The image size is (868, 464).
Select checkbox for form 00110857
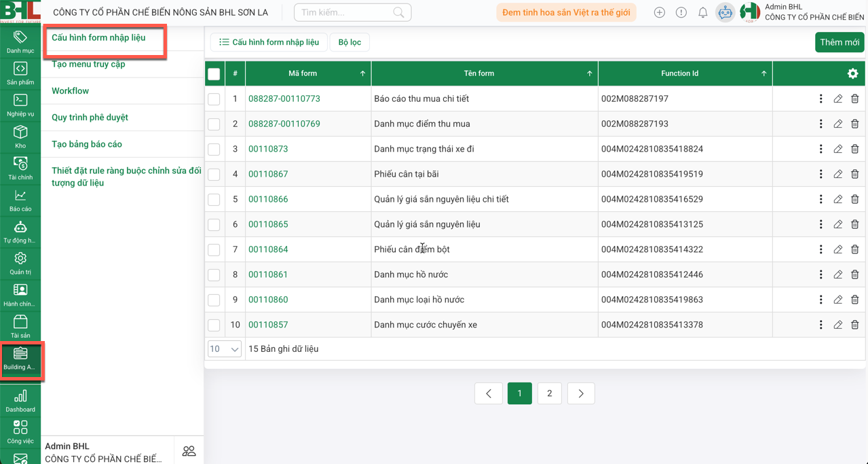[x=214, y=325]
